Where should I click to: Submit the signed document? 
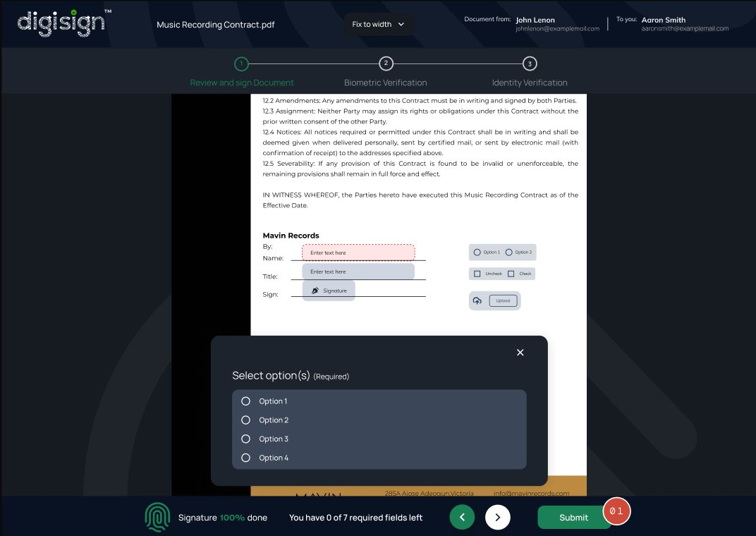coord(573,517)
